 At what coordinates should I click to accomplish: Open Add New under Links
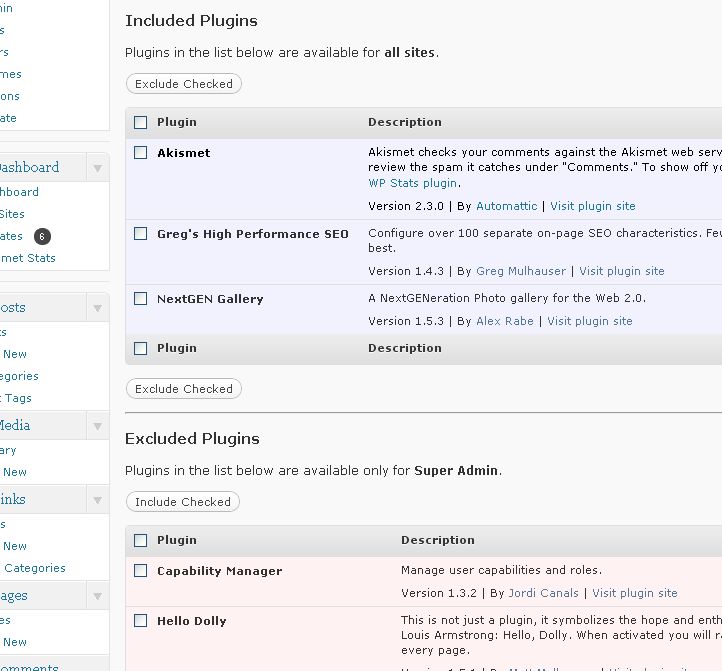coord(14,546)
